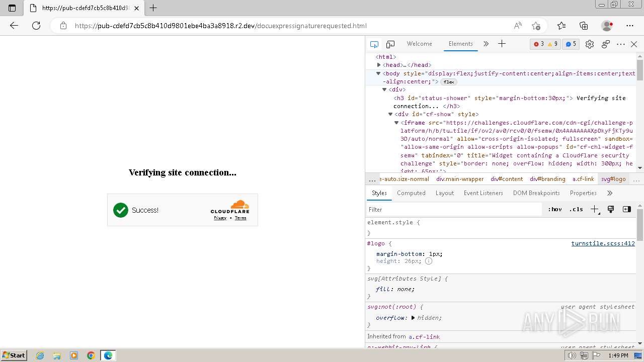Switch to the Styles pane tab
This screenshot has width=644, height=362.
[379, 193]
